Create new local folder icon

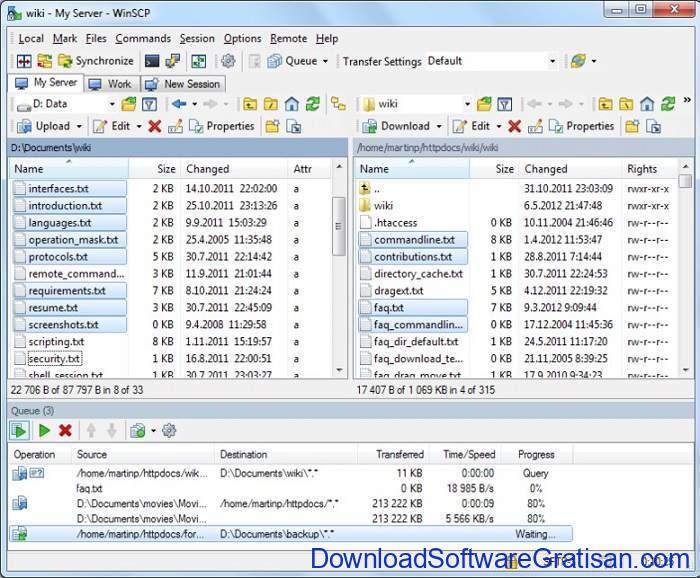272,127
